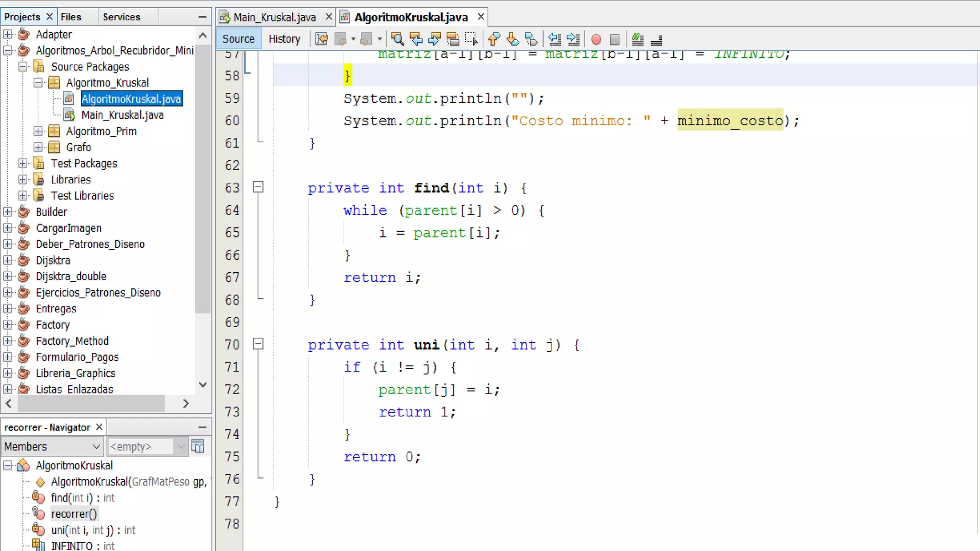This screenshot has width=980, height=551.
Task: Collapse the find method code fold
Action: pyautogui.click(x=258, y=187)
